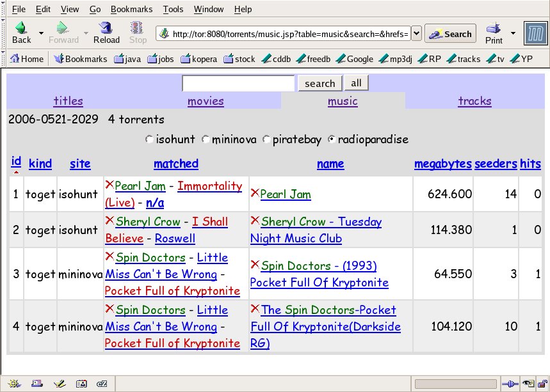
Task: Click the Home bookmark icon
Action: point(15,58)
